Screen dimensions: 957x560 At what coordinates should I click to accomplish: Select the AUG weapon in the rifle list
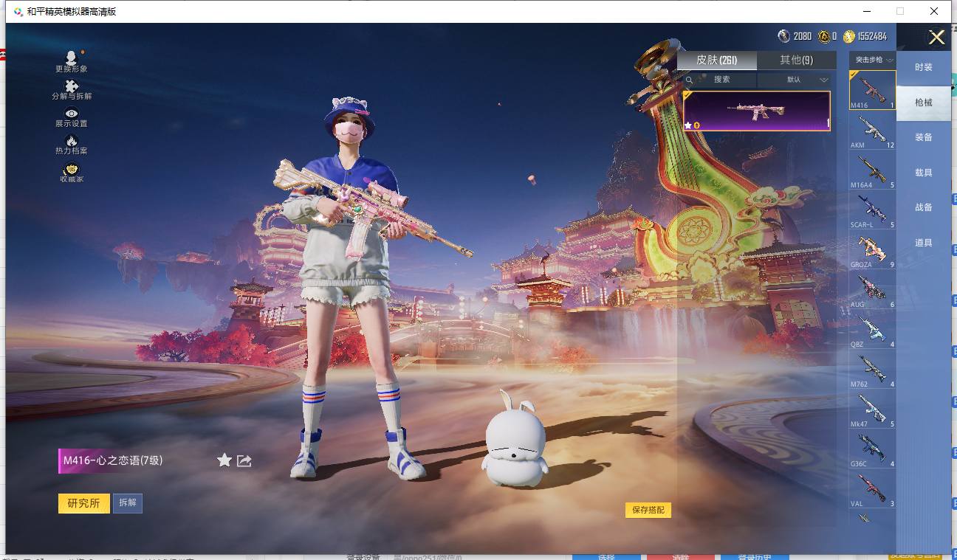(x=872, y=290)
